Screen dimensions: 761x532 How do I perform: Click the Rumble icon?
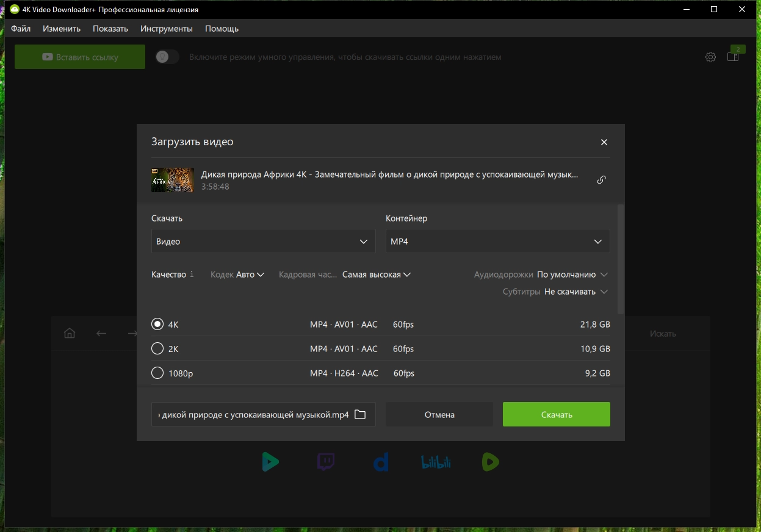tap(490, 462)
